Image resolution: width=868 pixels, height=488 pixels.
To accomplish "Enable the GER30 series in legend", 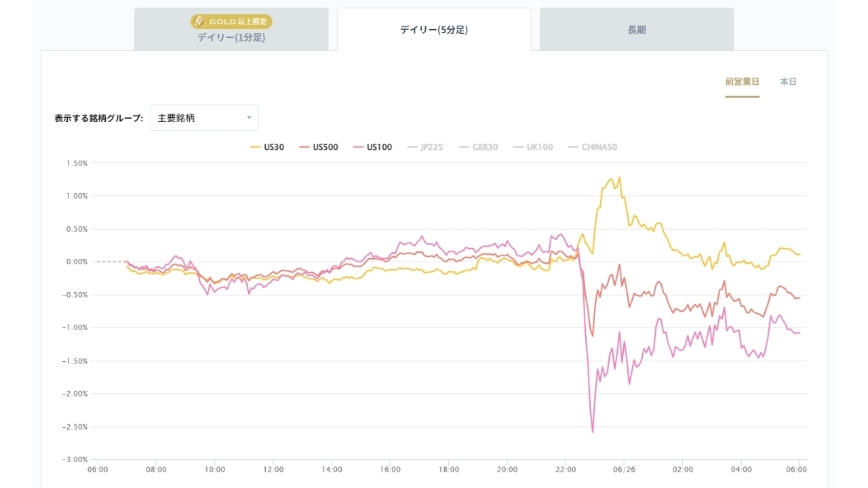I will [x=485, y=147].
